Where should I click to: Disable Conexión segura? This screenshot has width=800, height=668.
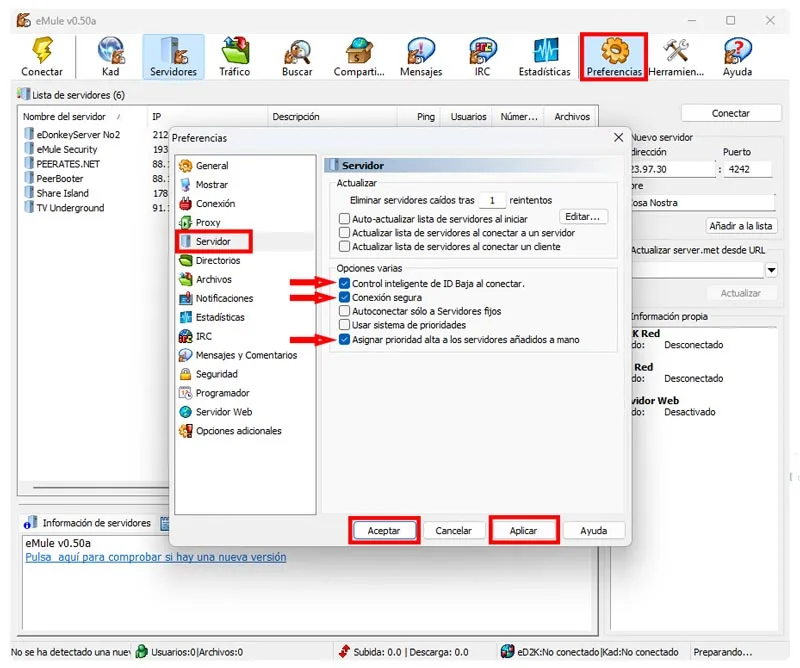(x=344, y=295)
